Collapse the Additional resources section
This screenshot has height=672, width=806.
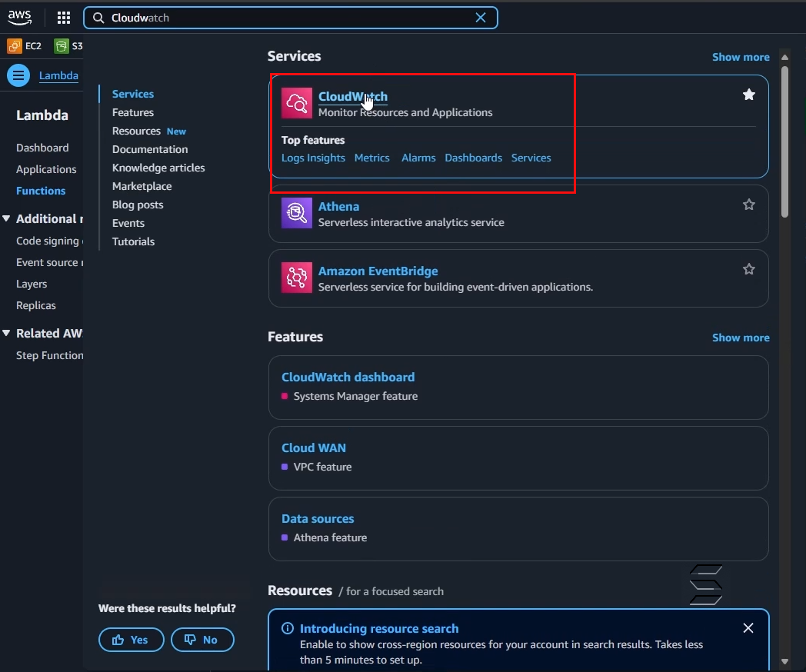(x=6, y=219)
